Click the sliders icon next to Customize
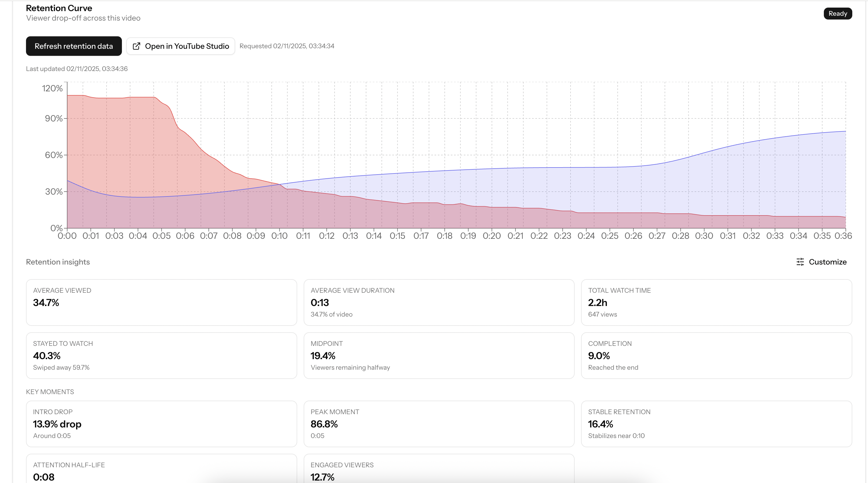 tap(800, 262)
